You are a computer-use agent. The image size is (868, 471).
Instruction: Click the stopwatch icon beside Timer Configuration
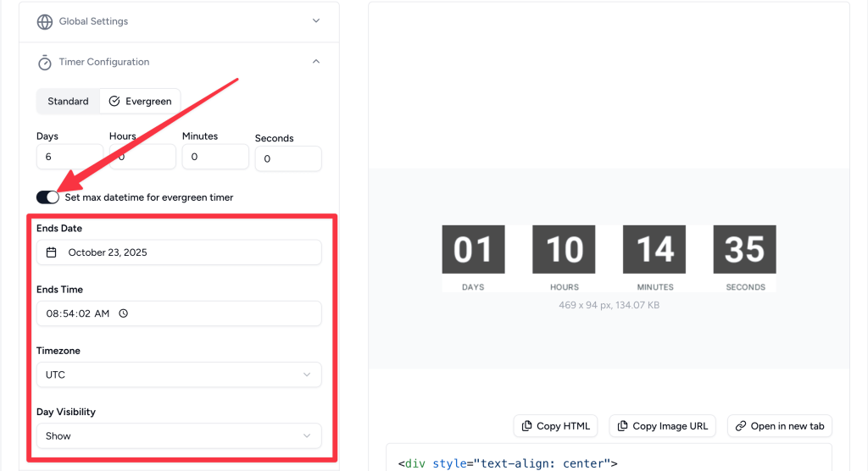(45, 62)
